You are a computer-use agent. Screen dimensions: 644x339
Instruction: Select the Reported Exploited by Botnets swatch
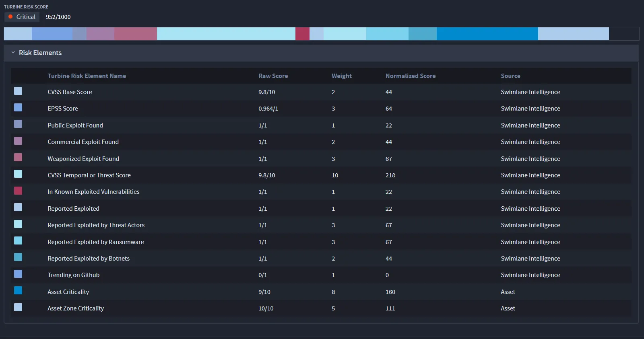[x=18, y=257]
